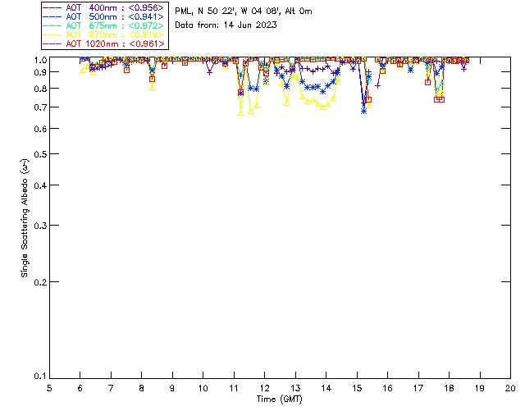This screenshot has width=525, height=420.
Task: Click the red square marker near 0.85 at 8.3
Action: [153, 79]
